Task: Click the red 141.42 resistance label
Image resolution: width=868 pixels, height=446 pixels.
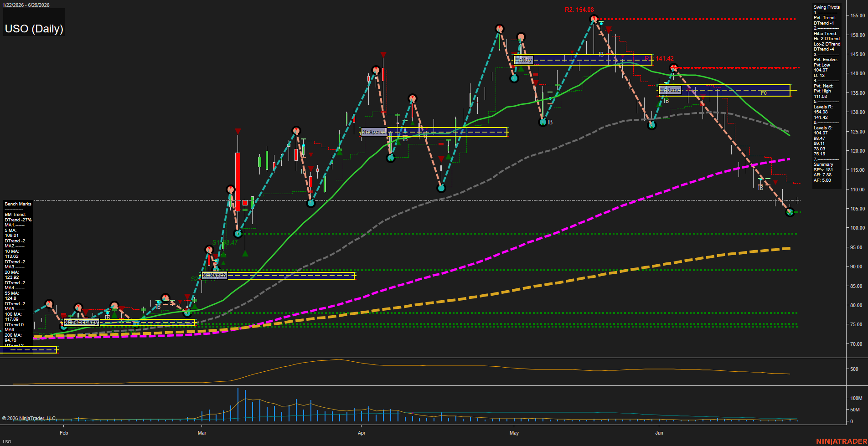Action: [x=665, y=58]
